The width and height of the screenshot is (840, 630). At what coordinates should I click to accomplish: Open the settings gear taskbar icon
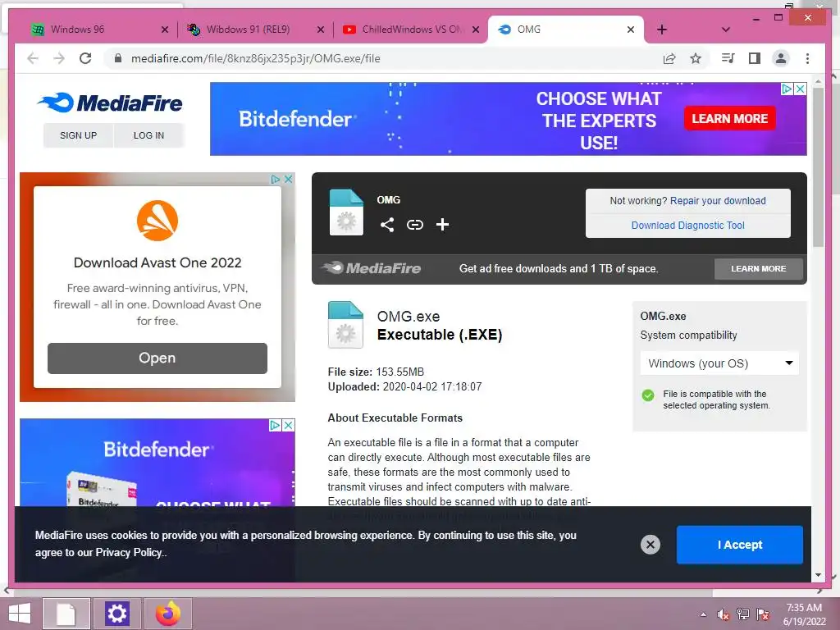(116, 614)
